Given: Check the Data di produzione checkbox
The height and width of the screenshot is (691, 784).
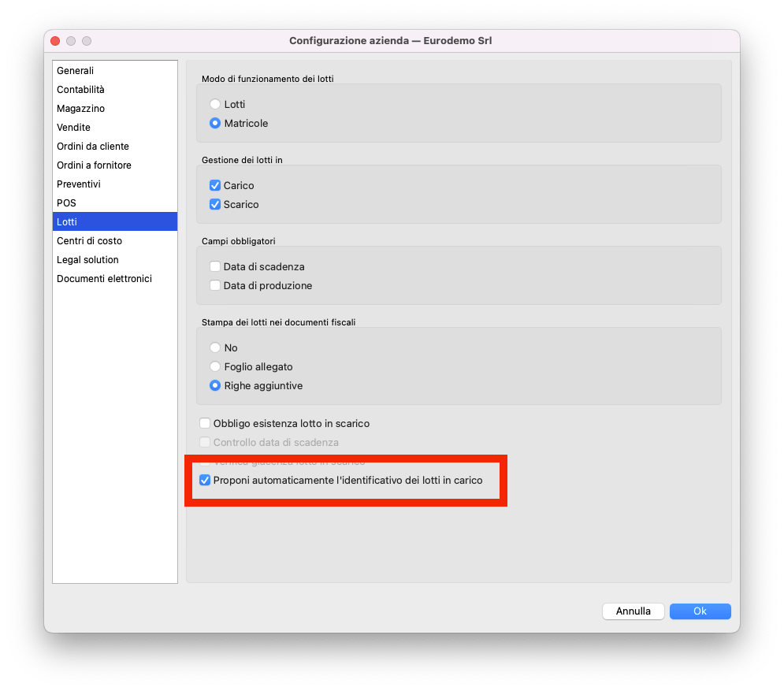Looking at the screenshot, I should [x=215, y=286].
